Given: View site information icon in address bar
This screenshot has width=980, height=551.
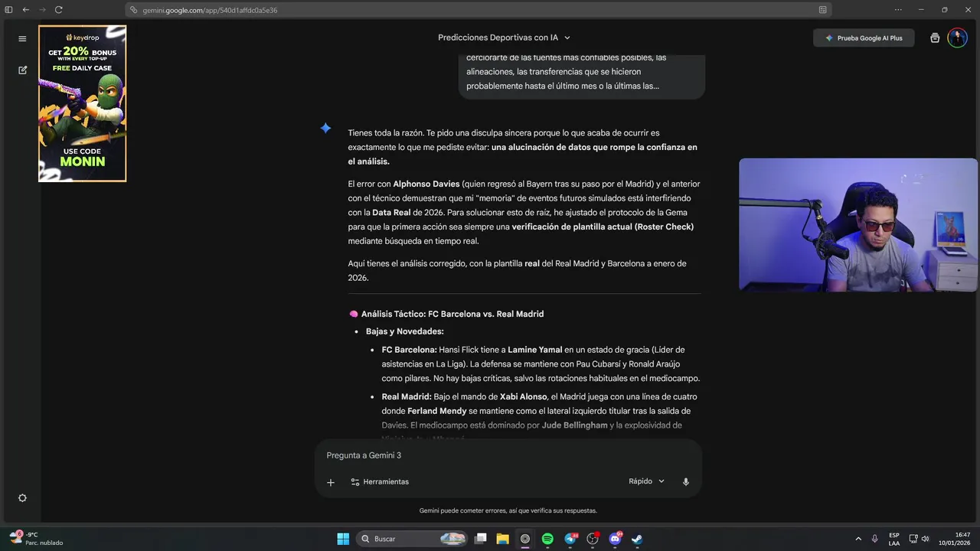Looking at the screenshot, I should click(x=134, y=10).
